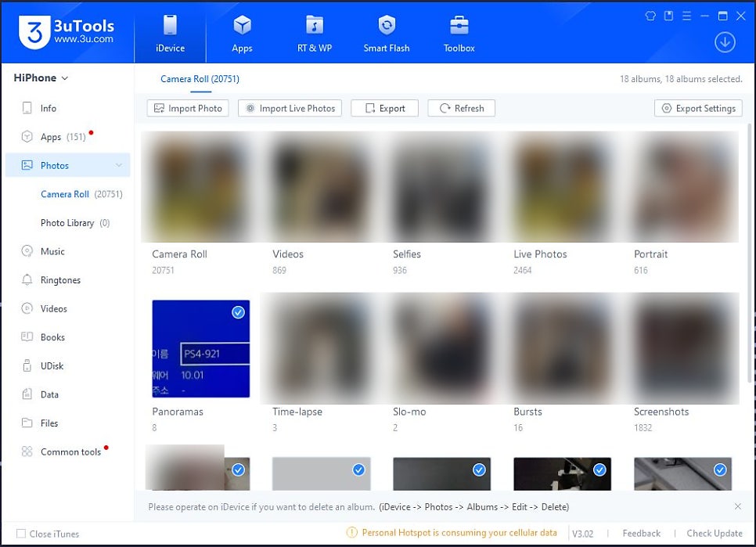756x547 pixels.
Task: Click the Panoramas album label
Action: (178, 412)
